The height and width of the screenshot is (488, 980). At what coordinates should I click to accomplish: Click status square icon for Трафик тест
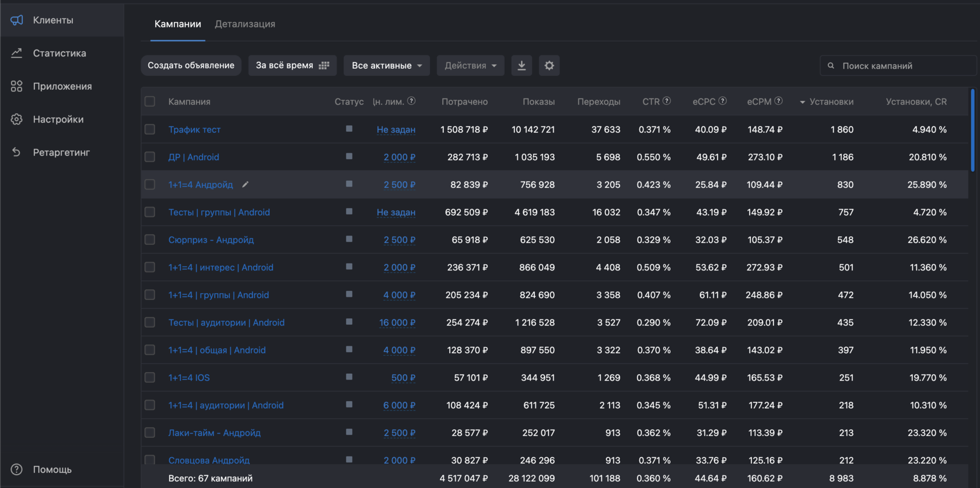(x=349, y=129)
